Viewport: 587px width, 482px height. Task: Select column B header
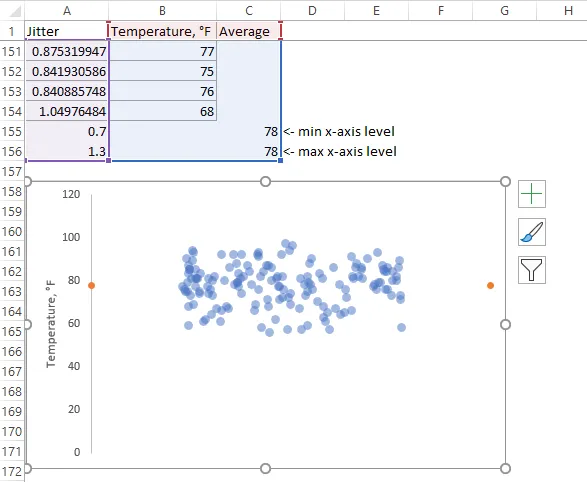click(x=162, y=10)
